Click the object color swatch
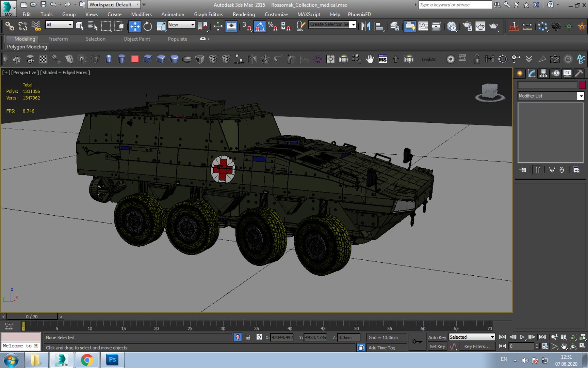The image size is (588, 368). click(582, 85)
